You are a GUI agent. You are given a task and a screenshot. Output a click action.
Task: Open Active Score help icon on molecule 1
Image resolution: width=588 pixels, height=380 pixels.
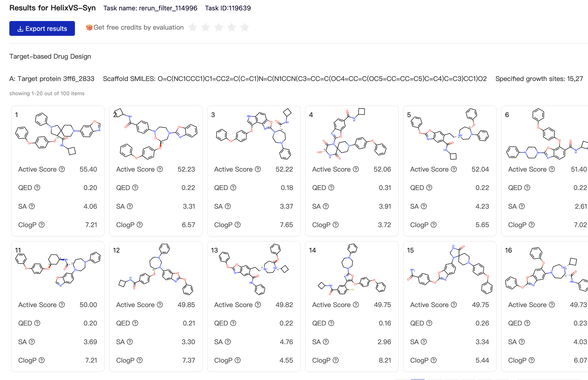pyautogui.click(x=62, y=169)
